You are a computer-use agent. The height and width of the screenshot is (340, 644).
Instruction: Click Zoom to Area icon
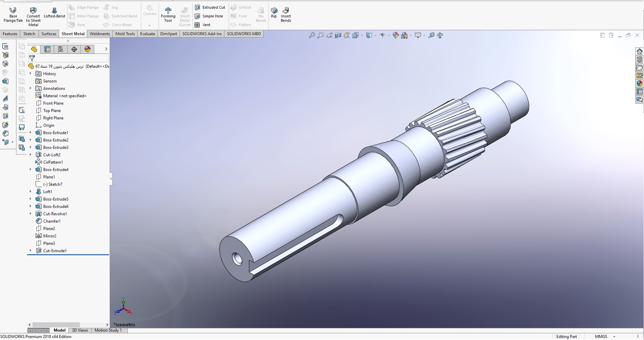[321, 35]
